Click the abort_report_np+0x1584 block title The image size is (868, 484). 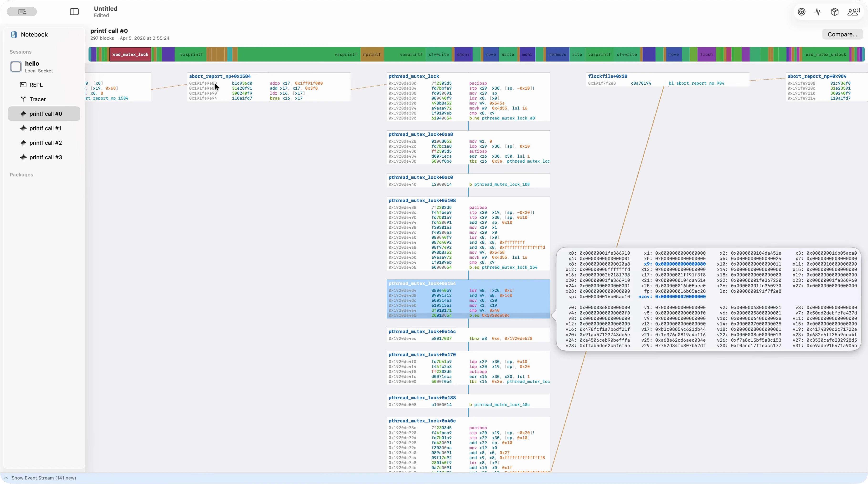pyautogui.click(x=220, y=77)
